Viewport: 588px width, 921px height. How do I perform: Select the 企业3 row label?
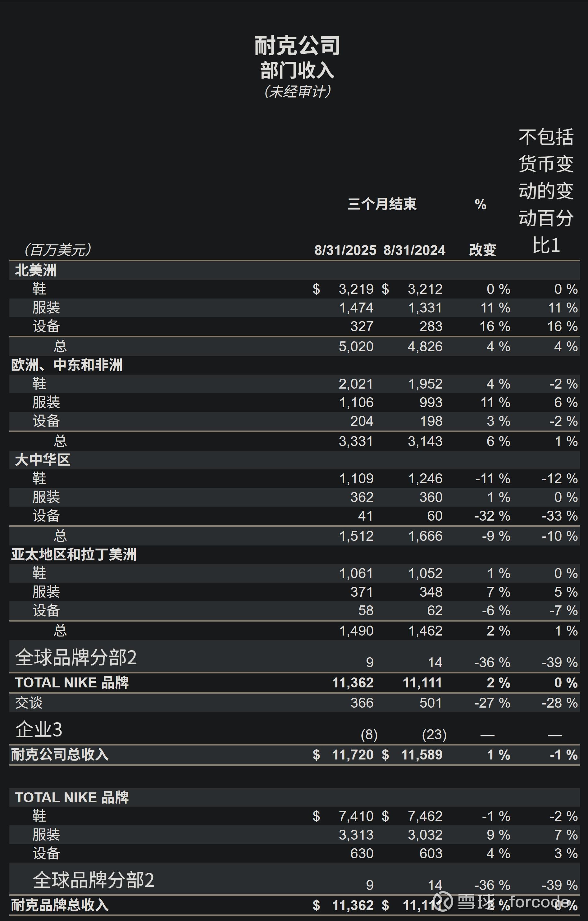point(39,729)
